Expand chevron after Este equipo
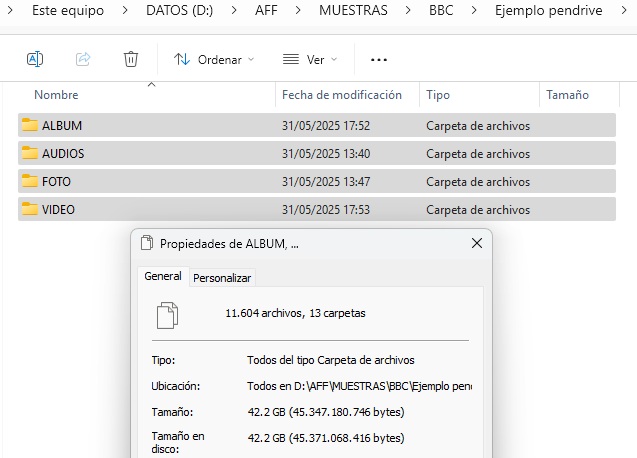Screen dimensions: 637x458 [125, 11]
